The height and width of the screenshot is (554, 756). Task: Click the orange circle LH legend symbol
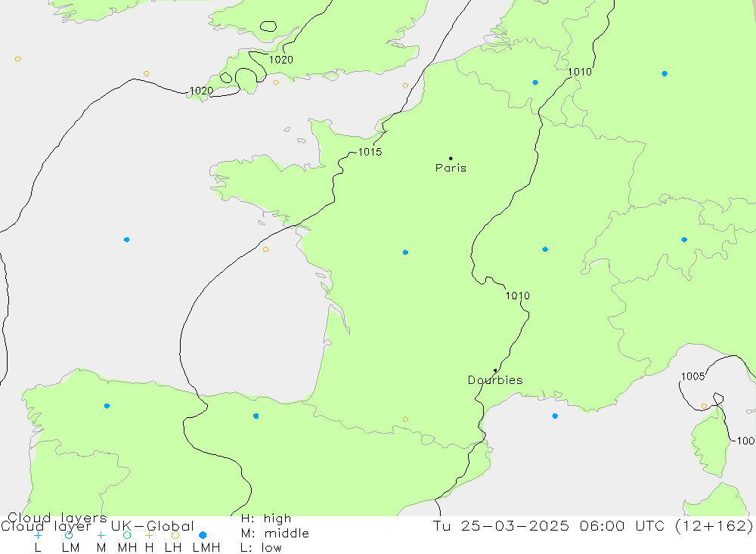pos(175,535)
